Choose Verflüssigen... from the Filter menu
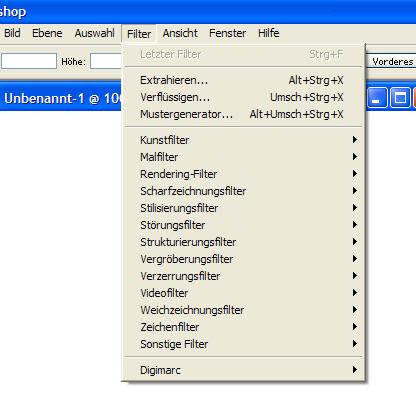 (243, 97)
